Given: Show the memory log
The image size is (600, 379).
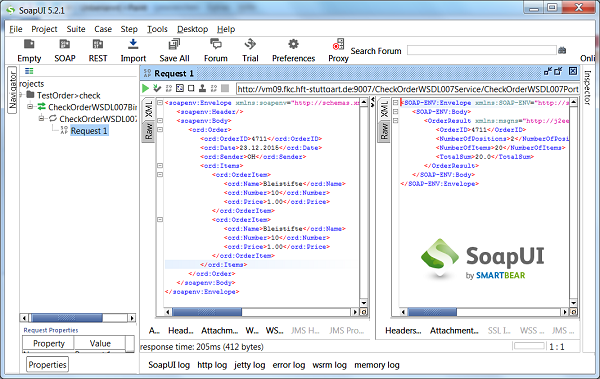Looking at the screenshot, I should tap(377, 365).
